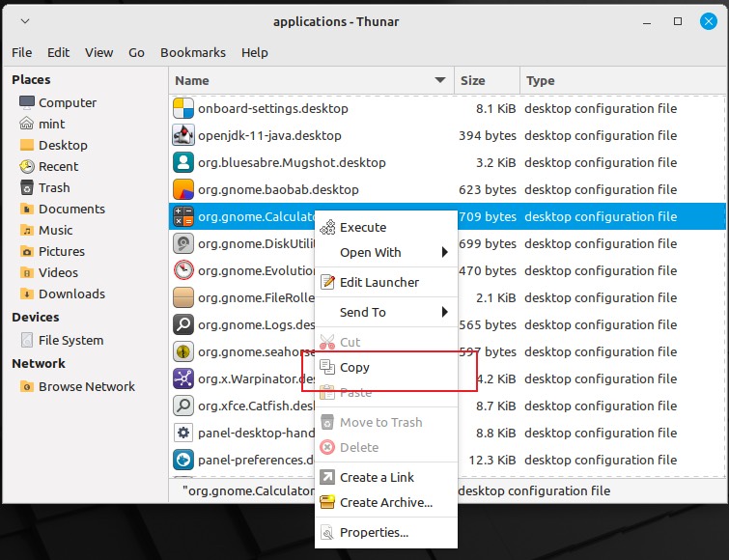Click the Name column header label
729x560 pixels.
tap(191, 80)
